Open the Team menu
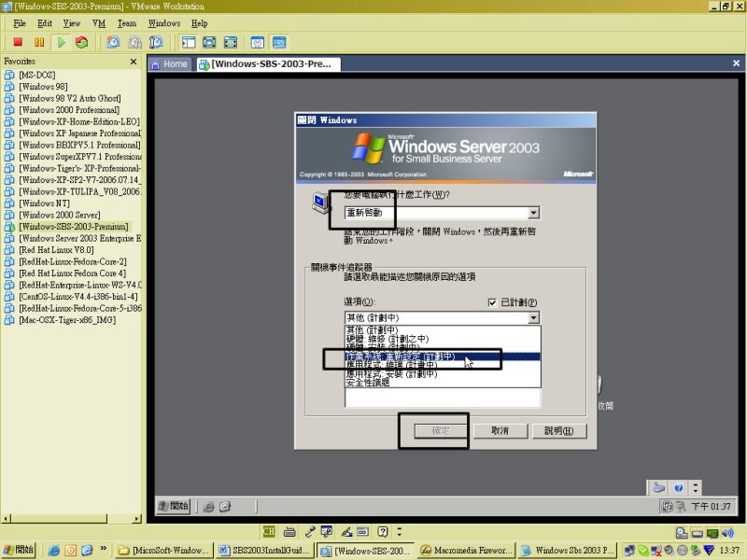747x560 pixels. pos(127,23)
